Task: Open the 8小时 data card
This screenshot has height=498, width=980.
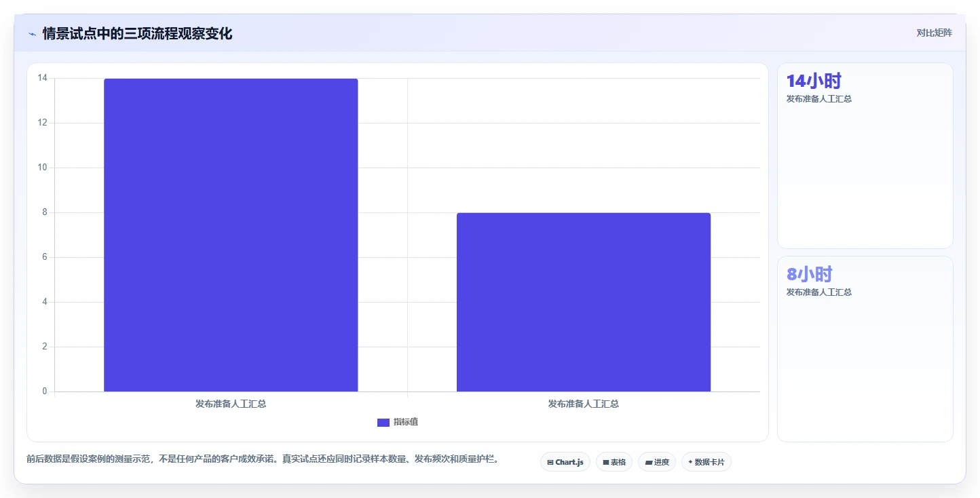Action: click(865, 349)
